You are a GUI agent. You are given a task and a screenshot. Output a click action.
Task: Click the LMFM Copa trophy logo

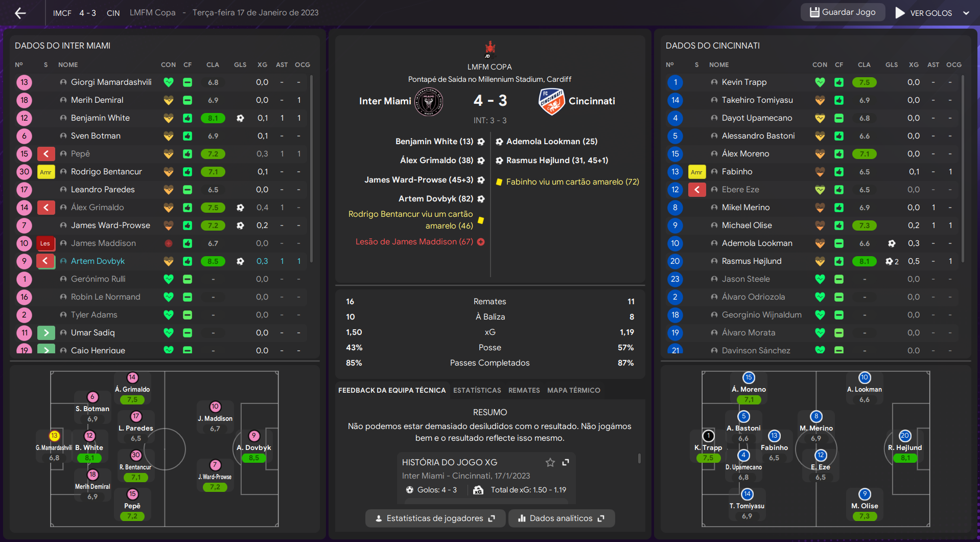click(x=489, y=50)
